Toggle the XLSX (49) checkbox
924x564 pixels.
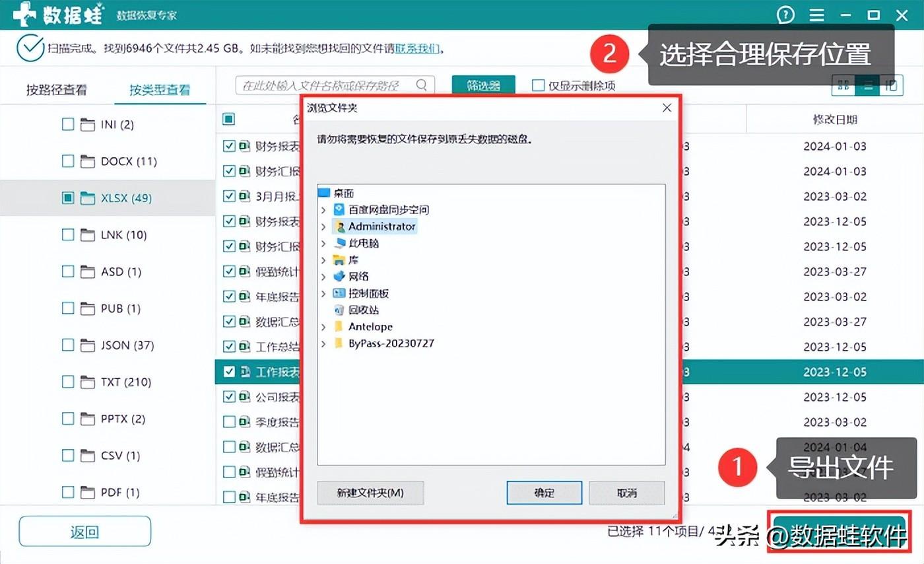68,197
